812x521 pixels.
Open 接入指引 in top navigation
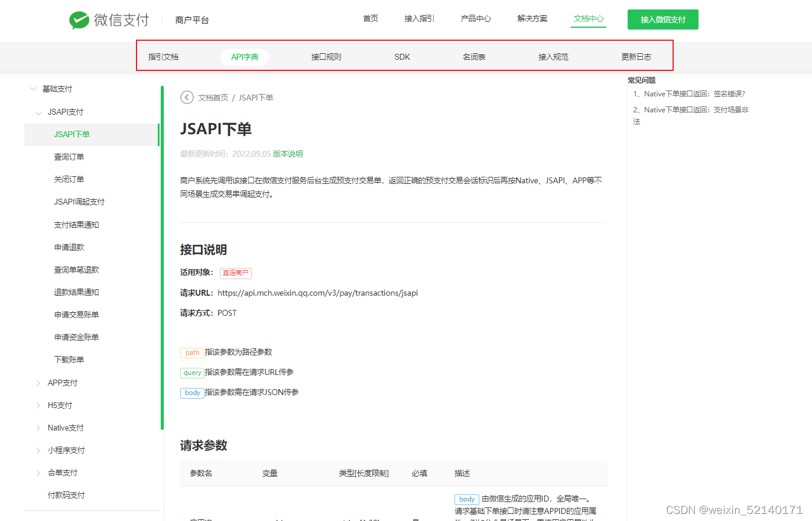coord(419,19)
